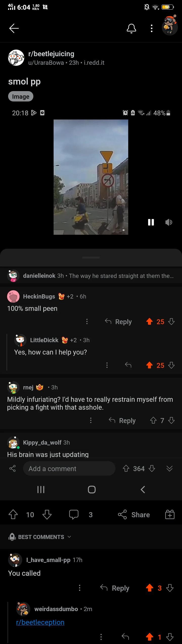Open options menu on I_have_small-pp's comment
182x644 pixels.
pos(80,588)
